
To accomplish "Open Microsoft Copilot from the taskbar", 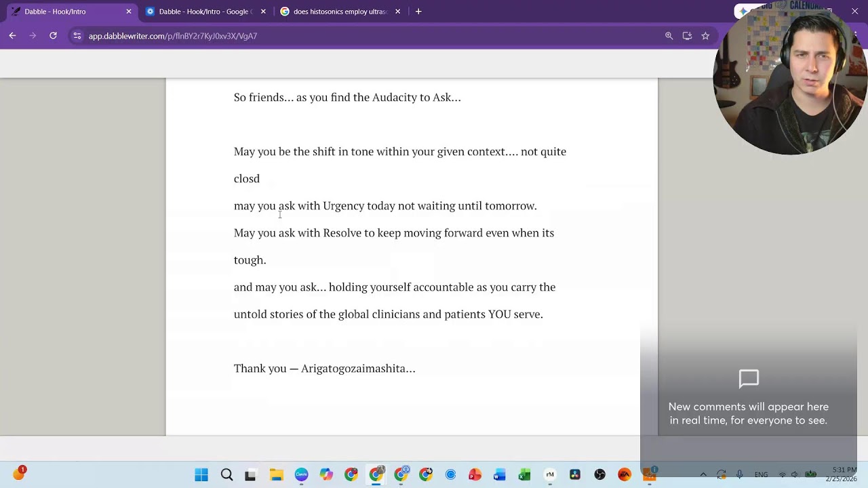I will tap(326, 475).
